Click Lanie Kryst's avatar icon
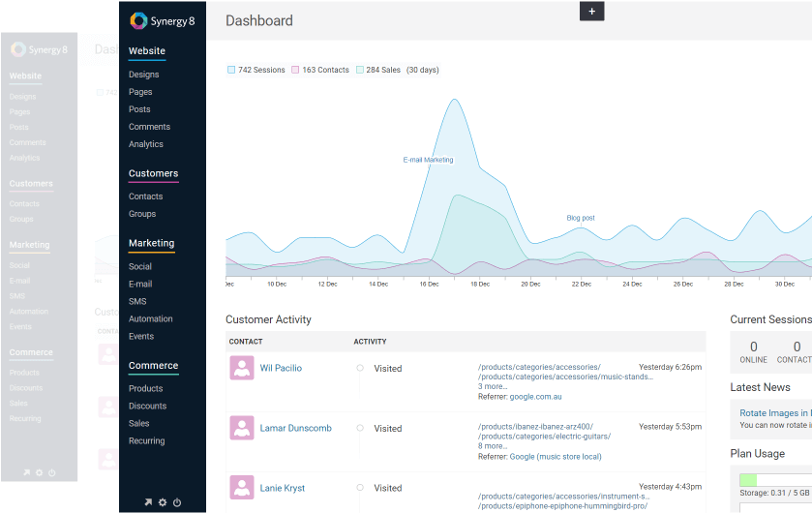 pos(242,488)
